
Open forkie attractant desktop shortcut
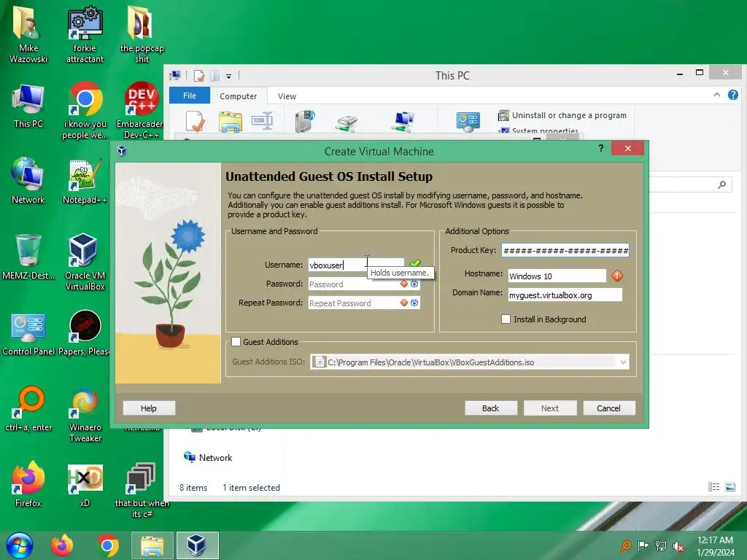(x=85, y=34)
